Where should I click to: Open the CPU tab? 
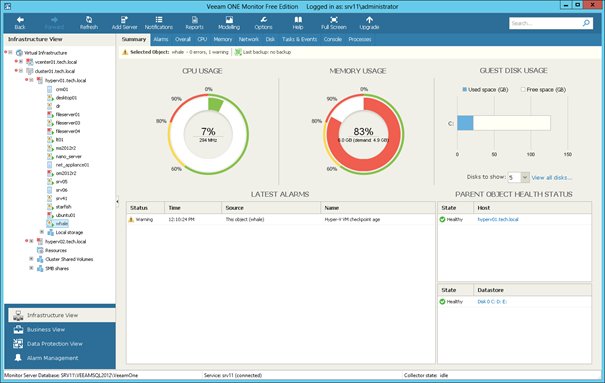pos(202,39)
